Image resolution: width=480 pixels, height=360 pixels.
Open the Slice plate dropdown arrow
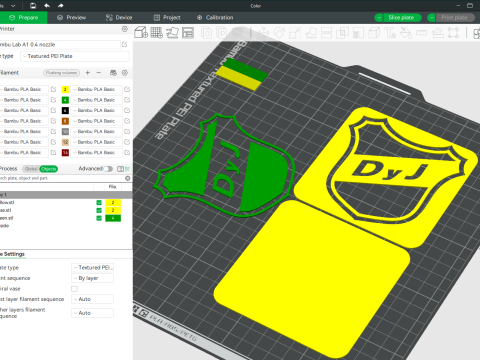pyautogui.click(x=379, y=18)
